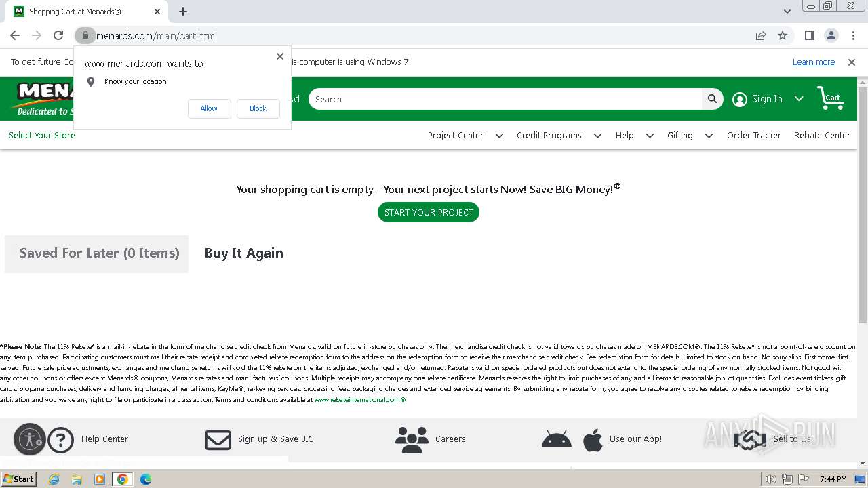Click the envelope Sign up icon

(x=218, y=440)
